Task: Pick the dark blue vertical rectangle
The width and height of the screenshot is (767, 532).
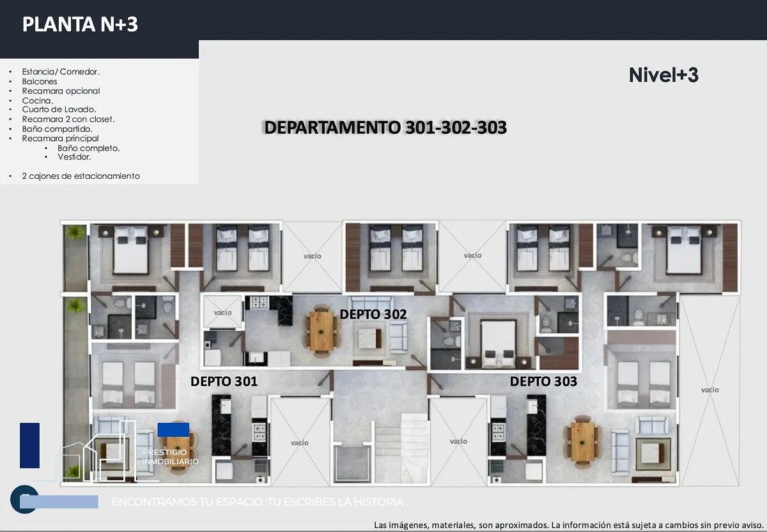Action: pyautogui.click(x=29, y=445)
